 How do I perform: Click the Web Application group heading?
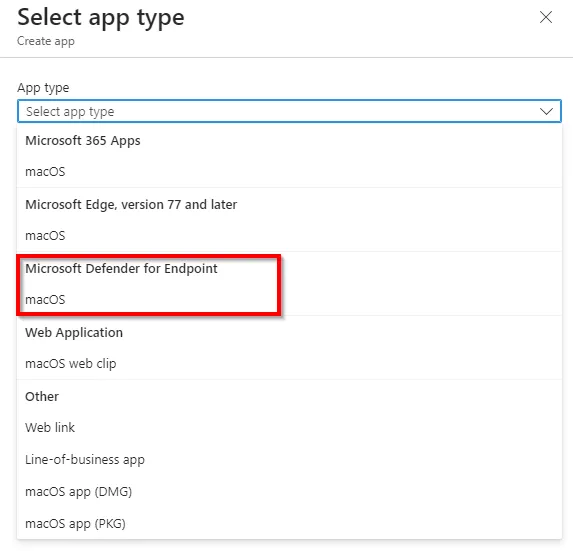coord(74,332)
